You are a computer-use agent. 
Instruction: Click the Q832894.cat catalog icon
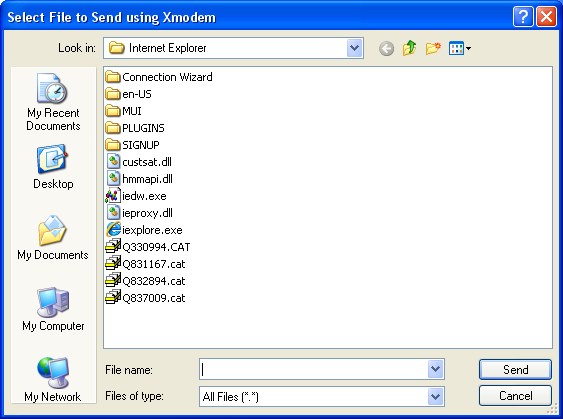[x=113, y=280]
